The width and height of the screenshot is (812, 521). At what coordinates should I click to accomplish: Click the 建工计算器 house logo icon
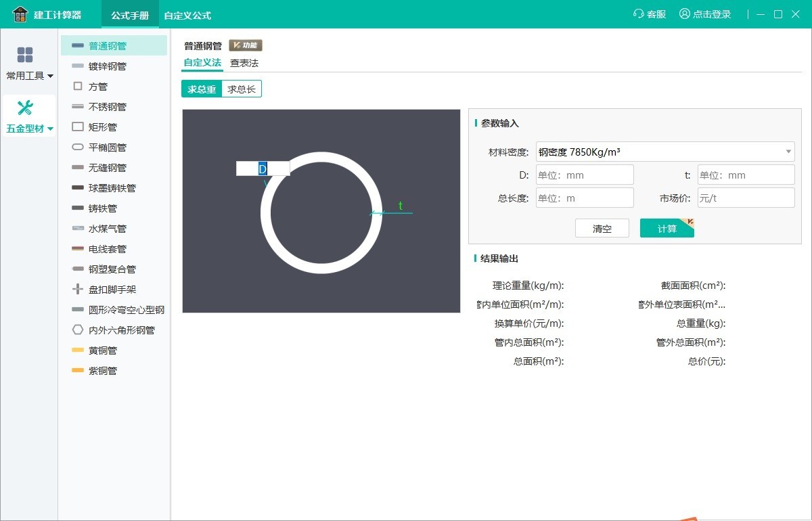[x=20, y=14]
